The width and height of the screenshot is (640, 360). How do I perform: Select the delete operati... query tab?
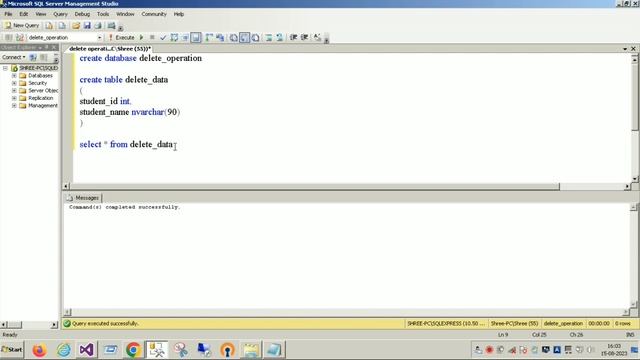point(109,49)
